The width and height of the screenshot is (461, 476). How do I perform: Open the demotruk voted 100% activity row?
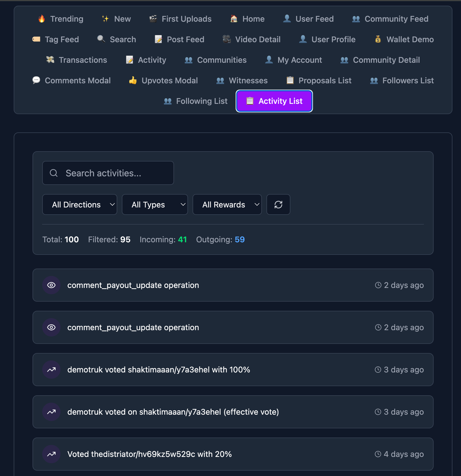(x=216, y=370)
